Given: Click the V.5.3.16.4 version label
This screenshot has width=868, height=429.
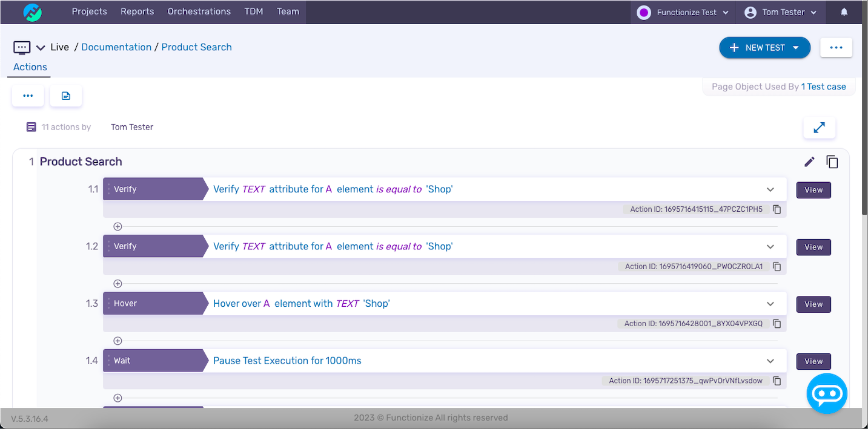Looking at the screenshot, I should (x=30, y=418).
